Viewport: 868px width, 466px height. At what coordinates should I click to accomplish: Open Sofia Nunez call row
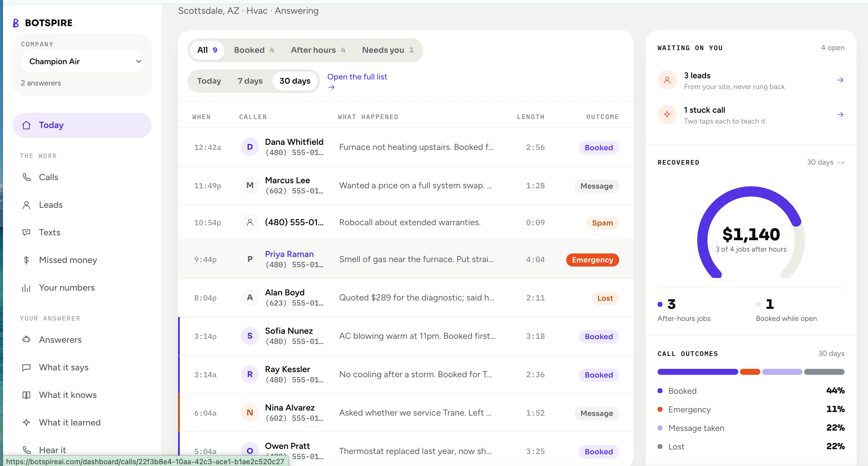406,336
